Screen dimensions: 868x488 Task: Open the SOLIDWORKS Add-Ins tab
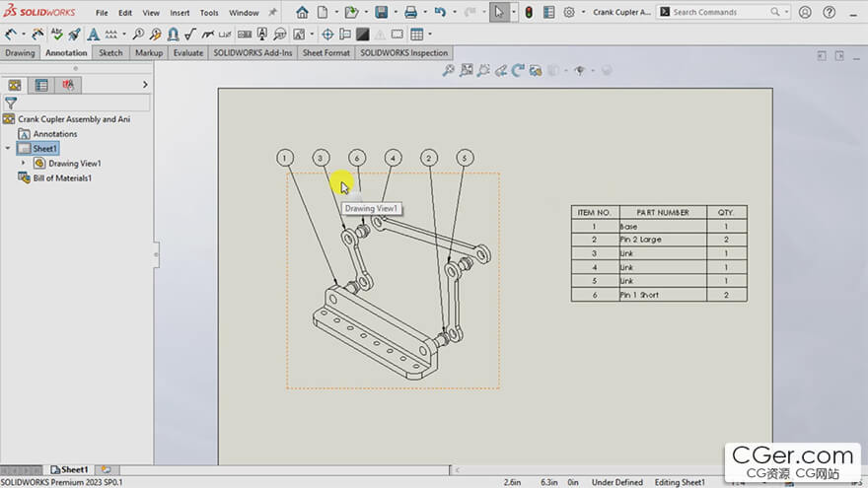click(x=253, y=53)
